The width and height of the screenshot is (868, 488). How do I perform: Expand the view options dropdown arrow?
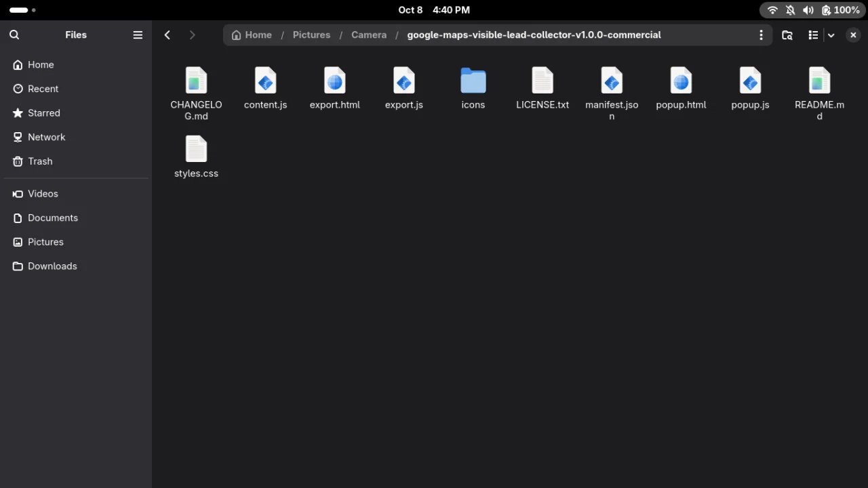(x=831, y=35)
